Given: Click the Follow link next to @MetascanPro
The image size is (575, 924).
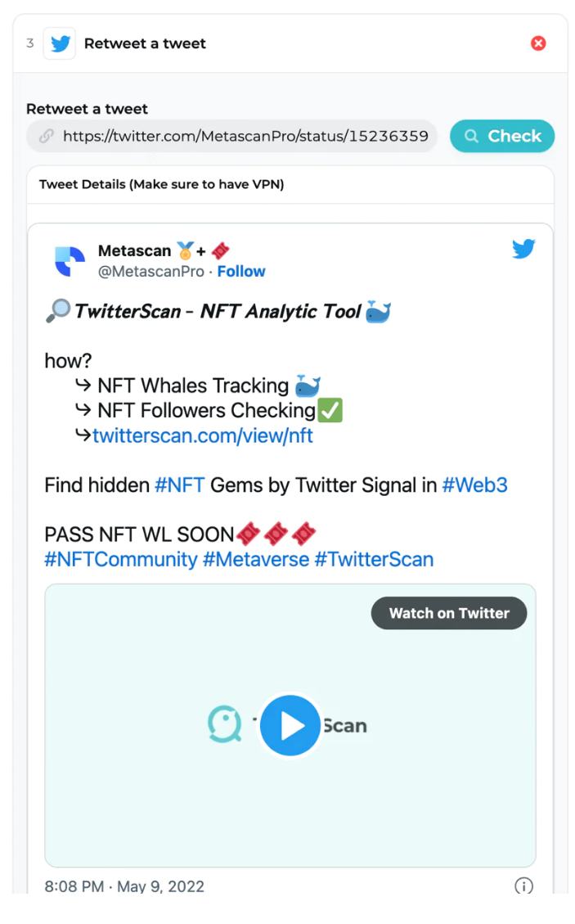Looking at the screenshot, I should [241, 271].
